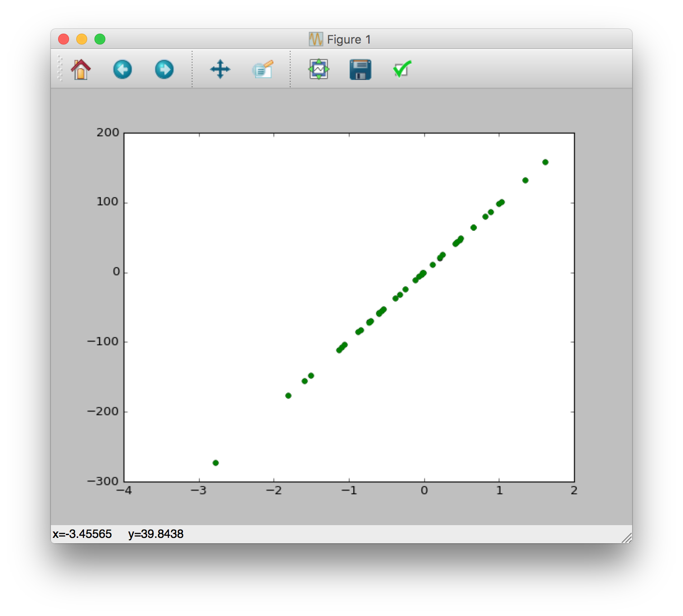Minimize the window with the yellow button
Viewport: 683px width, 616px height.
pos(82,39)
